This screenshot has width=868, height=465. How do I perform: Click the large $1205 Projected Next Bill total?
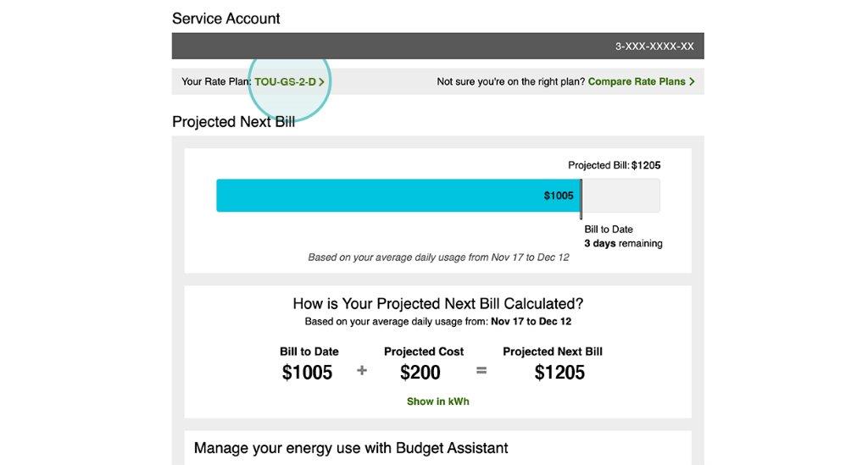click(x=559, y=373)
